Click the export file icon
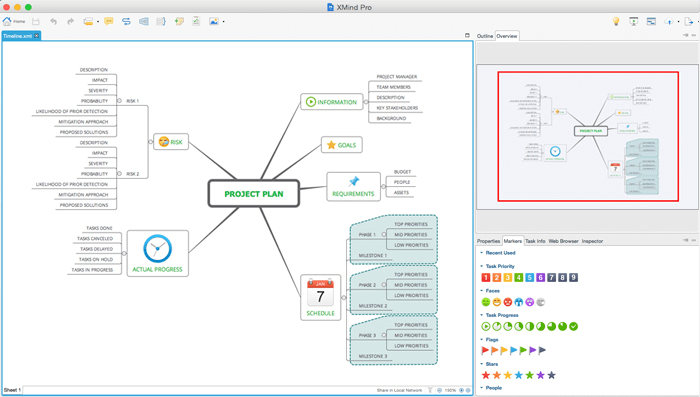 pos(689,21)
